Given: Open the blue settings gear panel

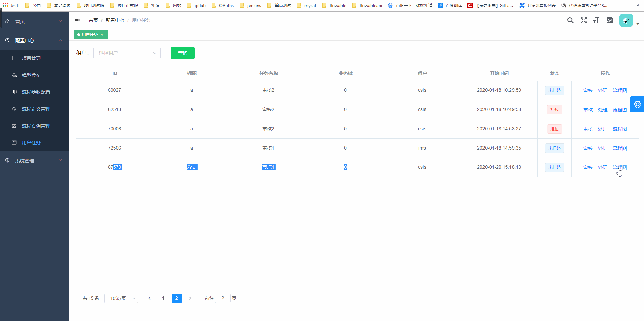Looking at the screenshot, I should click(x=637, y=104).
